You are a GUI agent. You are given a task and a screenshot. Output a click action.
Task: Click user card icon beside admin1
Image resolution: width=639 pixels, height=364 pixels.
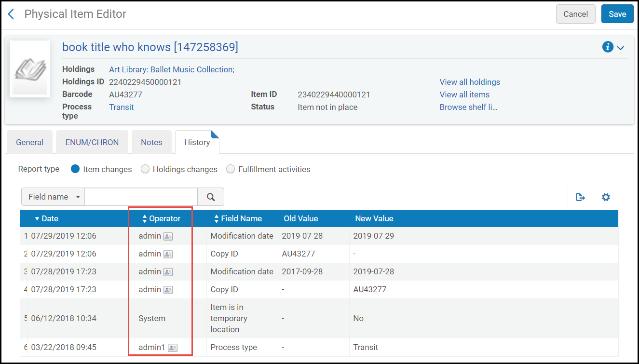(x=173, y=348)
